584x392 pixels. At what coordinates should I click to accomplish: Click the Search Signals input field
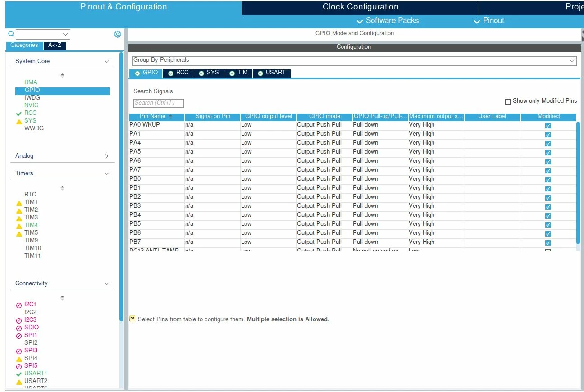[x=159, y=103]
